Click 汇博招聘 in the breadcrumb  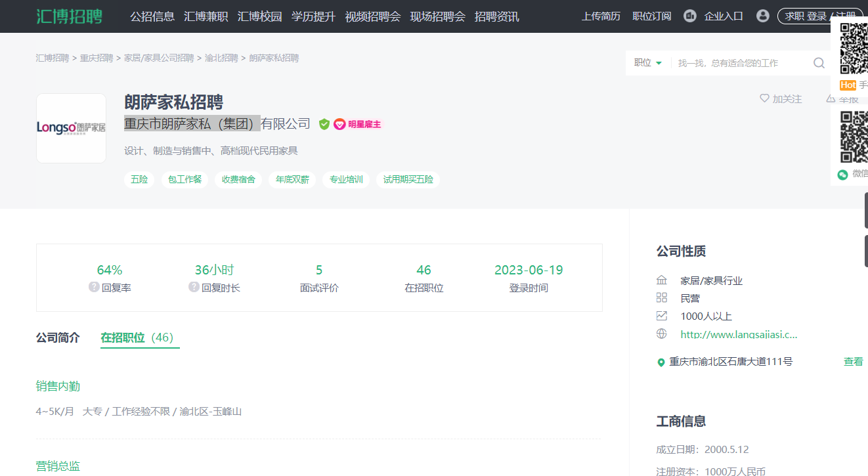coord(53,58)
